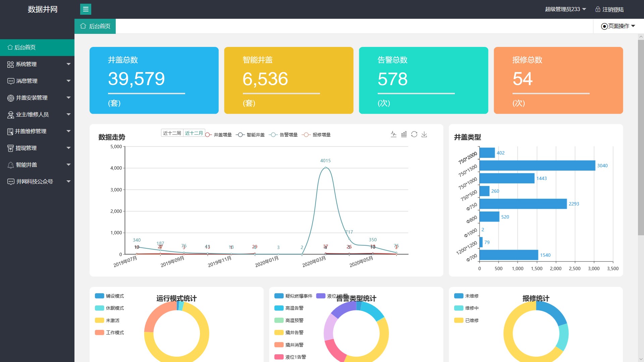Open the 超级管理员233 user dropdown
This screenshot has width=644, height=362.
pos(565,9)
